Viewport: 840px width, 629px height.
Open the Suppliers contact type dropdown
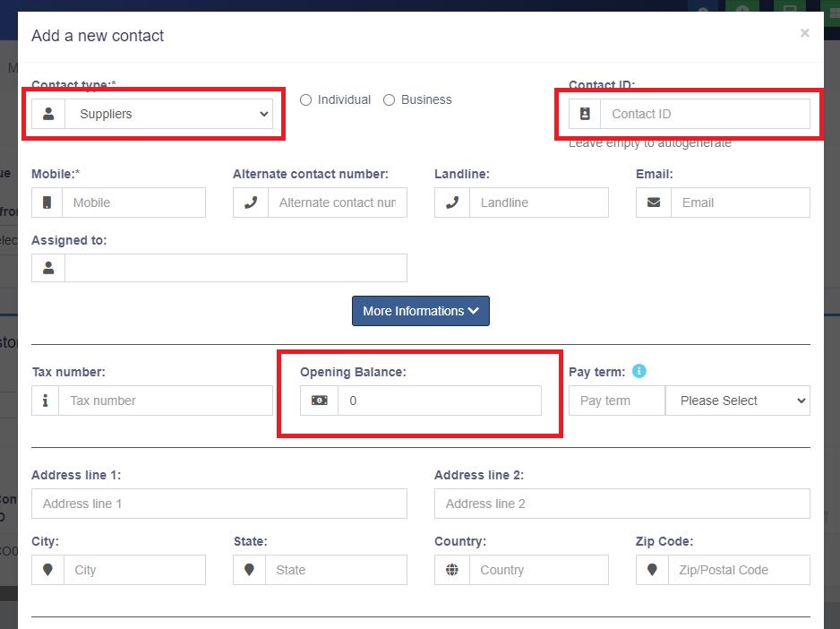click(168, 114)
